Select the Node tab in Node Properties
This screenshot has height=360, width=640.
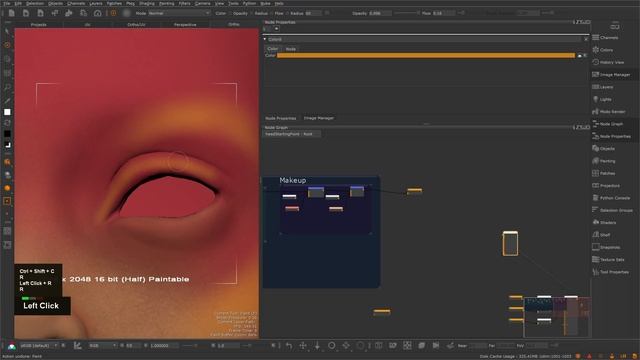(291, 49)
